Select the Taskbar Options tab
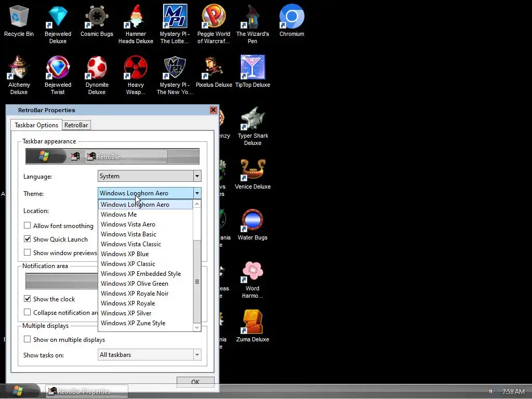 [36, 125]
